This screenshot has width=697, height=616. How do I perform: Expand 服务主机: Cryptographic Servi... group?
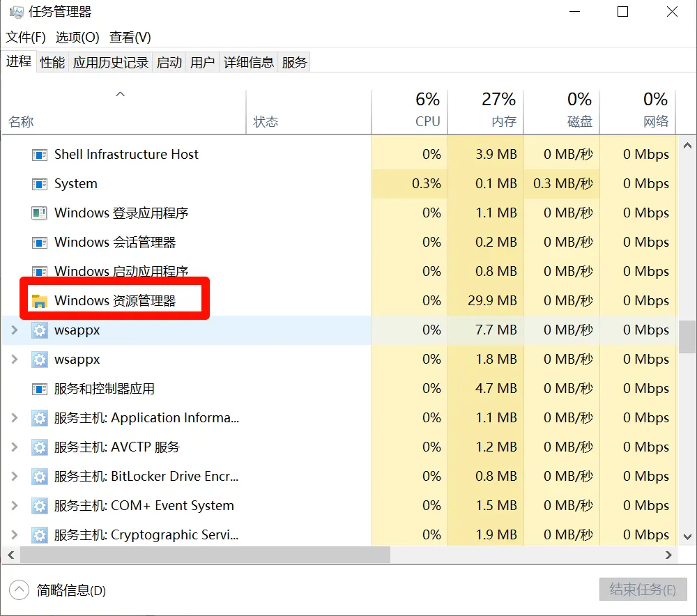pyautogui.click(x=14, y=535)
